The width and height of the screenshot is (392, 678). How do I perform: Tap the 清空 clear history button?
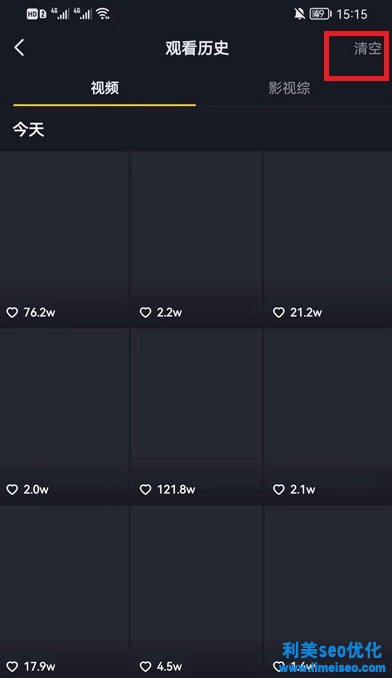[x=367, y=48]
